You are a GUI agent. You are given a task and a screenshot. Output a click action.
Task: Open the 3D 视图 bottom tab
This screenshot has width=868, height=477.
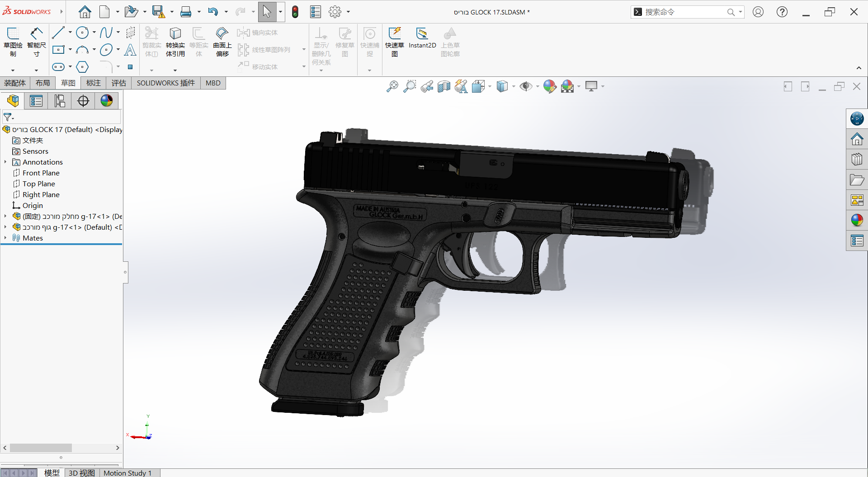point(82,473)
